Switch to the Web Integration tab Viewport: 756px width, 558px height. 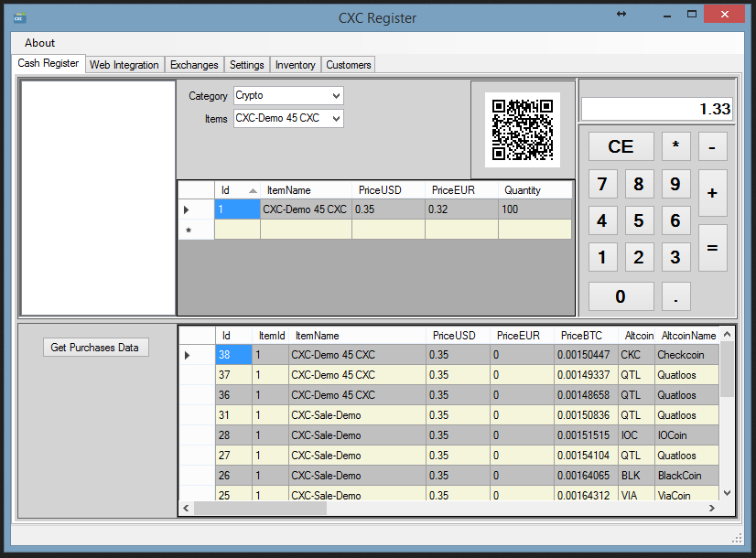tap(124, 65)
